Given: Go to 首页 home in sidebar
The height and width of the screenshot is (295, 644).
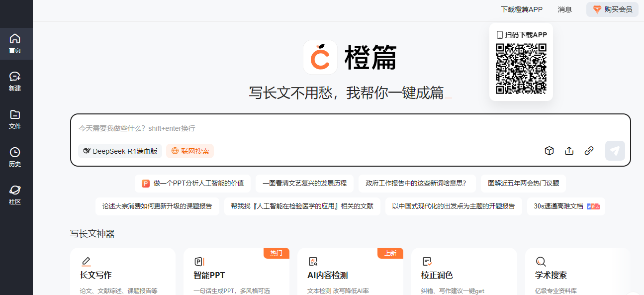Looking at the screenshot, I should 15,44.
